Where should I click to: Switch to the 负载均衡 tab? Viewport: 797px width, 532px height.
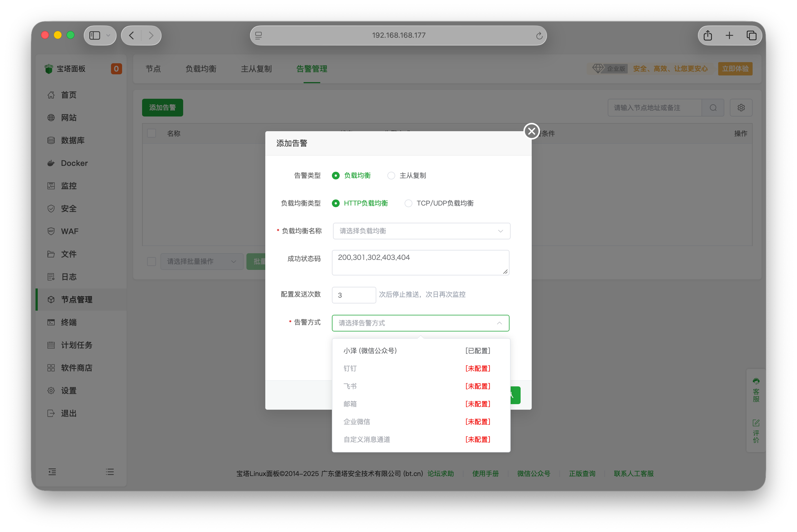pos(201,69)
